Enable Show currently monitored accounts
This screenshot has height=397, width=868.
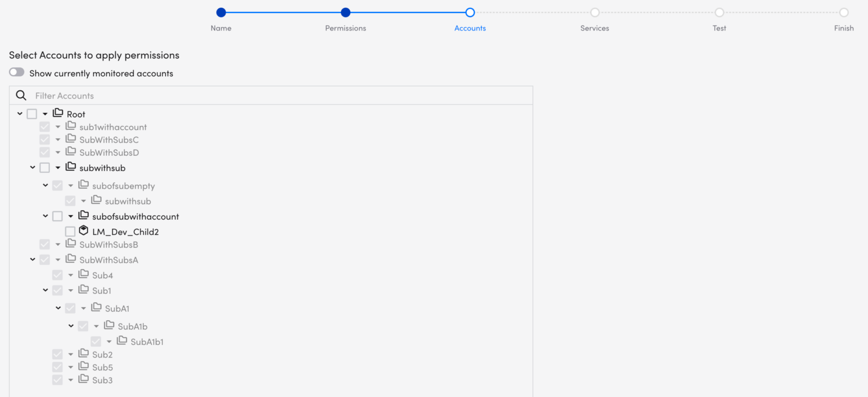[x=16, y=72]
